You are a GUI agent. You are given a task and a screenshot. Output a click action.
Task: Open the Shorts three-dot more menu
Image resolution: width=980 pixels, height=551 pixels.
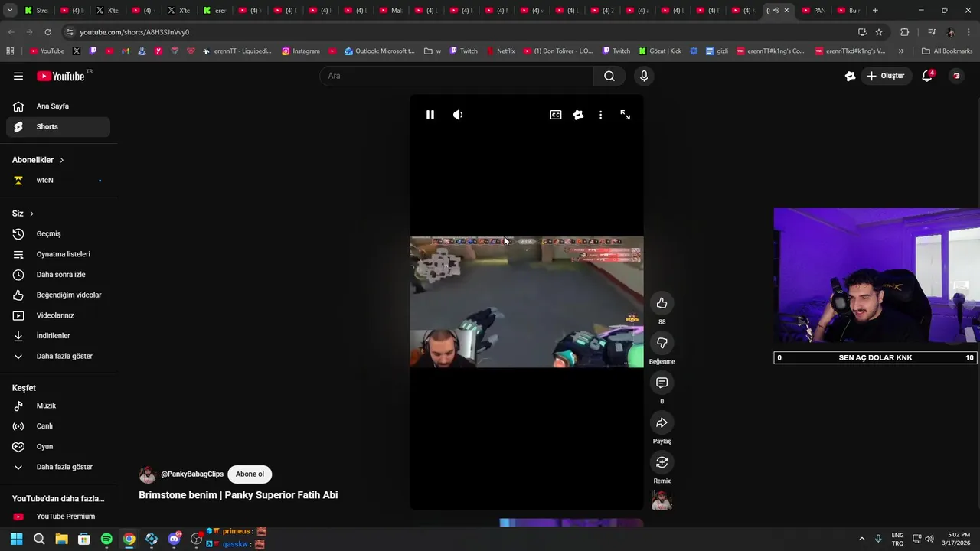click(600, 115)
